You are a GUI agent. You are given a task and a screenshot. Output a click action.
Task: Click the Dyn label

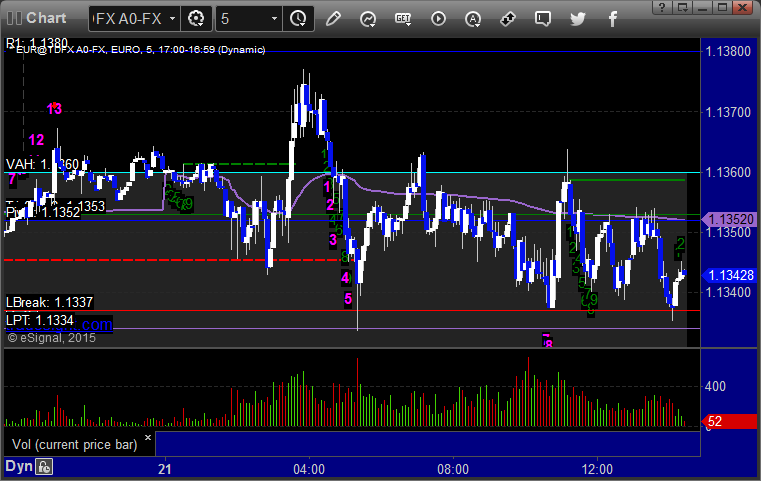19,466
